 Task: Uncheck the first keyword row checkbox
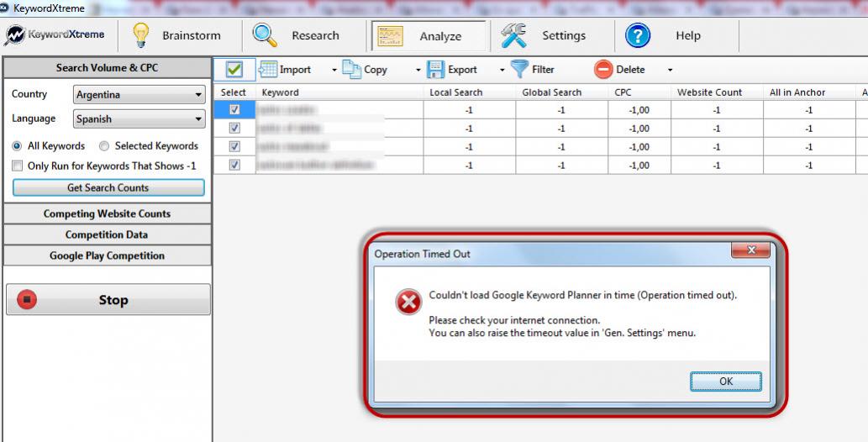(x=234, y=110)
